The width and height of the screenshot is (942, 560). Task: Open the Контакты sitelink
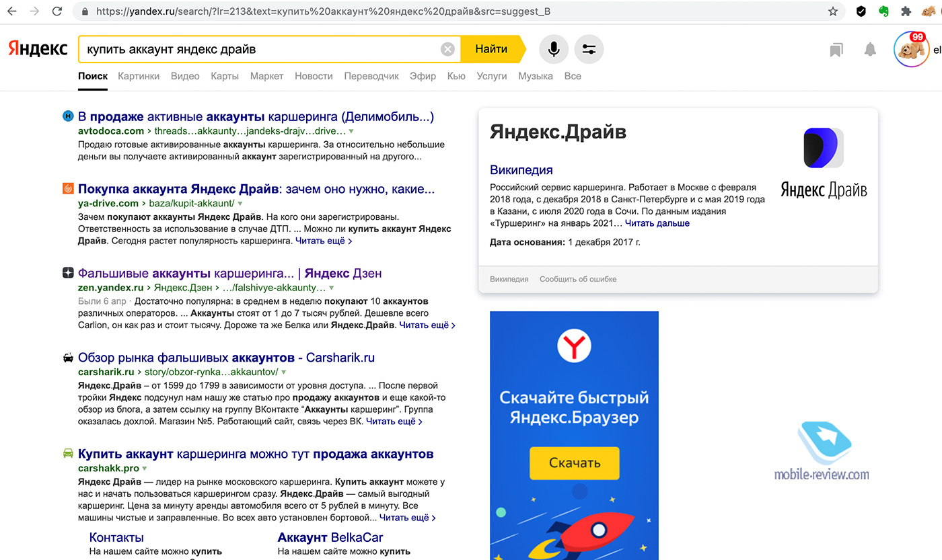116,537
